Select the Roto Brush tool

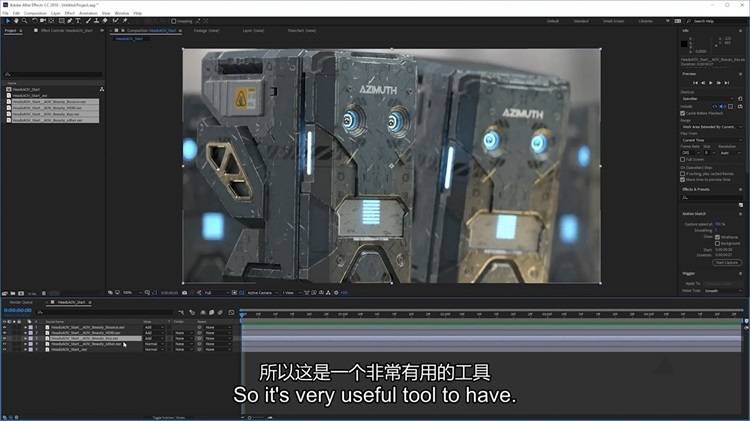[x=115, y=21]
